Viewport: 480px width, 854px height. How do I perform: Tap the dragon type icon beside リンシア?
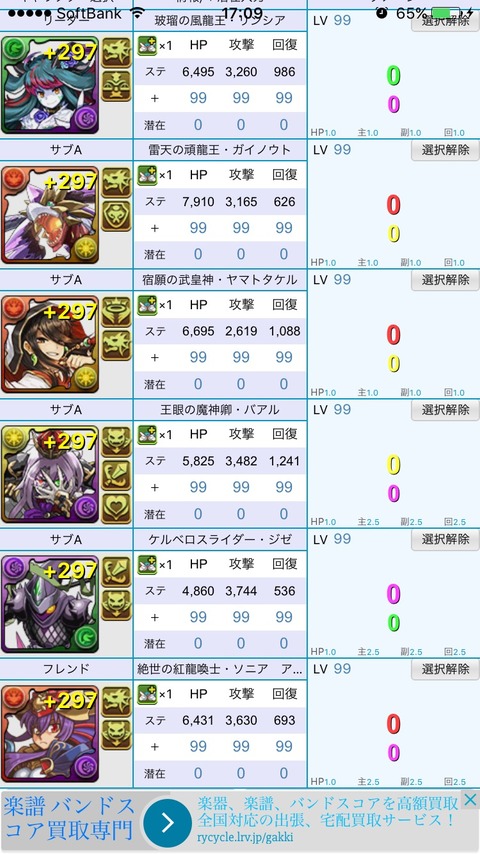[x=116, y=53]
